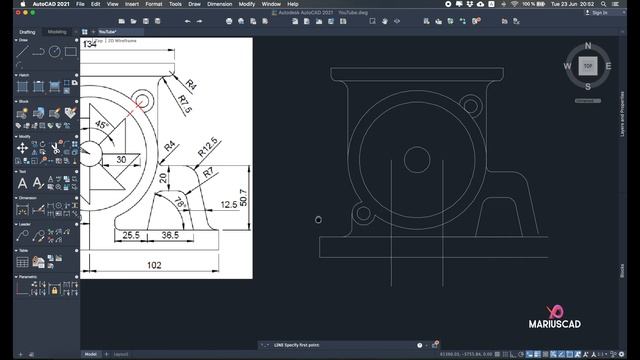
Task: Open the Layers and Properties side panel
Action: [x=622, y=114]
